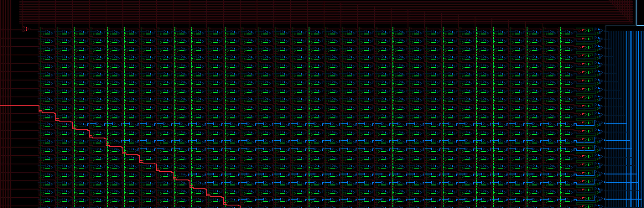
Task: Click the dark red bus lines above the array
Action: pos(302,12)
